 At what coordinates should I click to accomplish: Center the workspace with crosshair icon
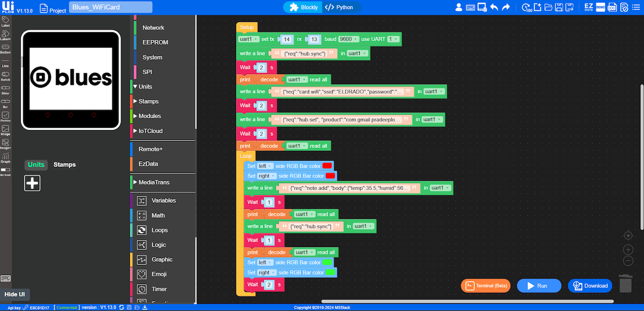pyautogui.click(x=628, y=236)
